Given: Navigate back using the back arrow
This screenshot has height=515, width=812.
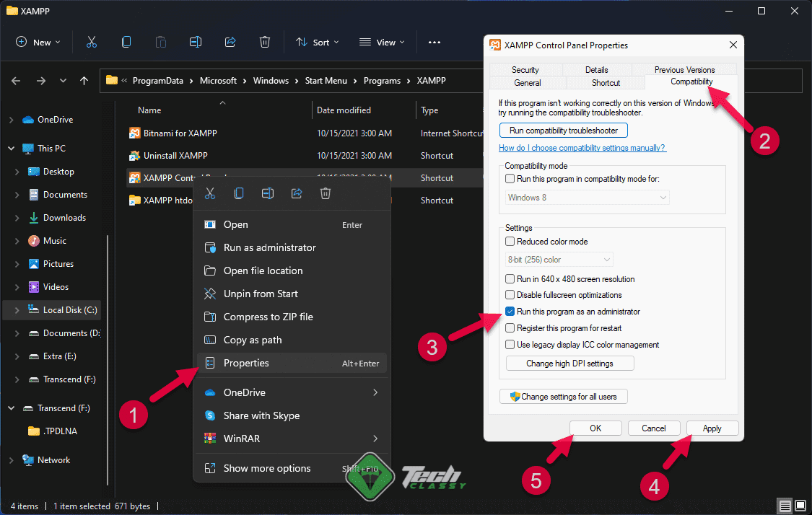Looking at the screenshot, I should pos(15,80).
